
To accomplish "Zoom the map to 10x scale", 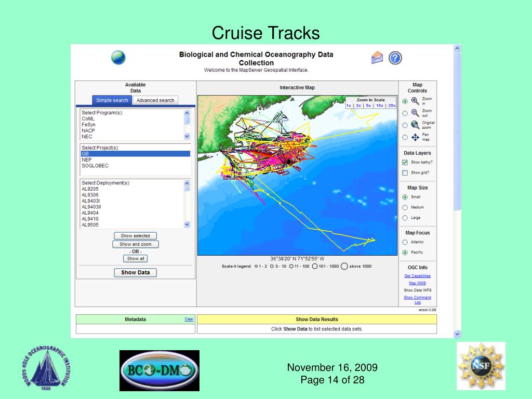I will coord(379,105).
